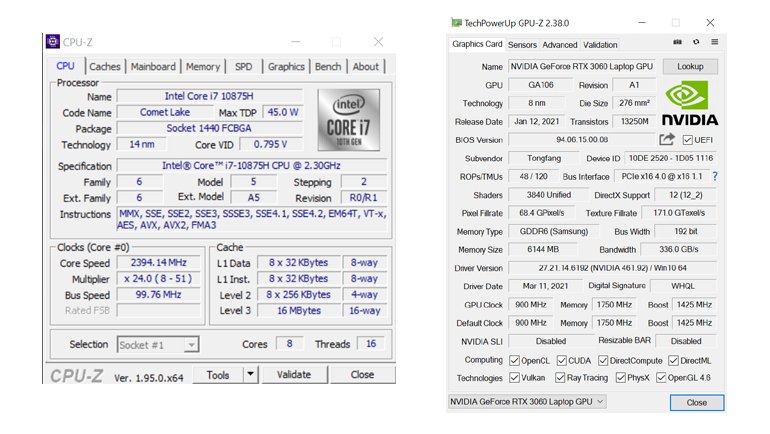Click the Package value 'Socket 1440 FCBGA'

[209, 128]
